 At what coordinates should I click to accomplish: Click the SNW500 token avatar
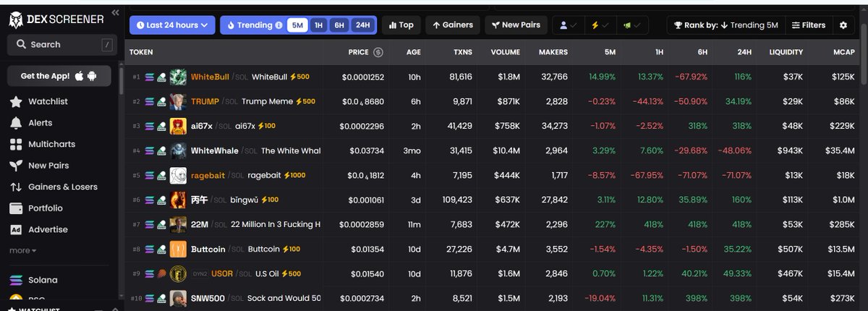tap(178, 299)
